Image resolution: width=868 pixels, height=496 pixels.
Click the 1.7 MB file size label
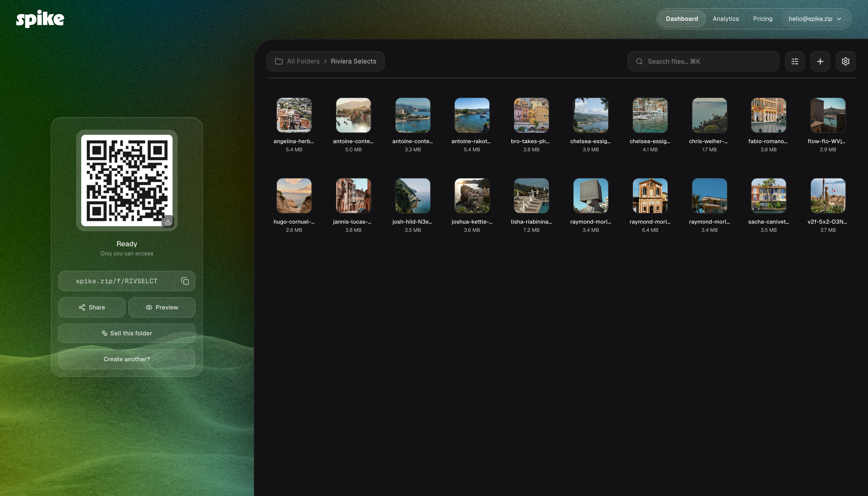pos(709,150)
